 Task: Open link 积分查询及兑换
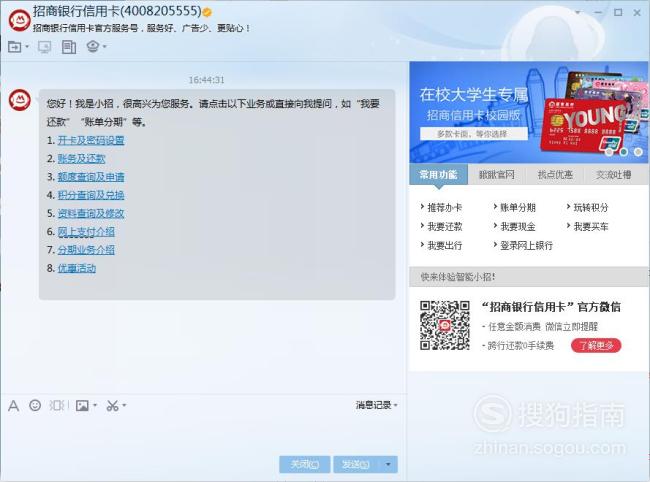[x=91, y=195]
